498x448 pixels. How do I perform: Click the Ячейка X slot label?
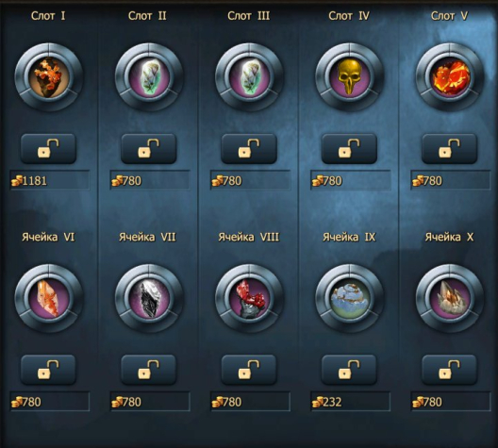449,237
